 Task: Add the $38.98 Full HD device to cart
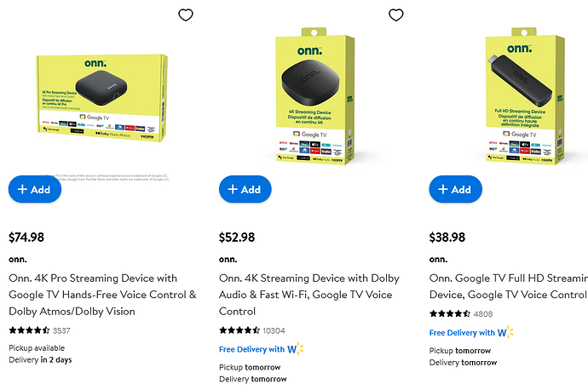(x=456, y=189)
